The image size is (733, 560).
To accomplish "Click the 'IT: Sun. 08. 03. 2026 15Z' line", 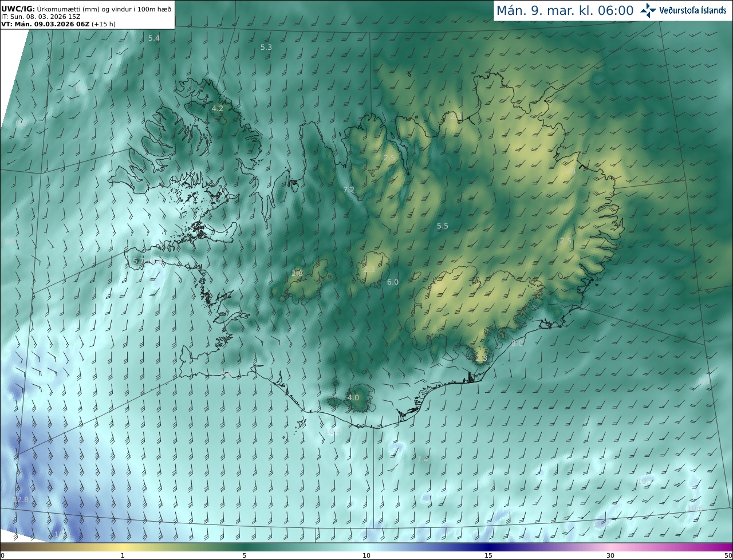I will coord(41,17).
